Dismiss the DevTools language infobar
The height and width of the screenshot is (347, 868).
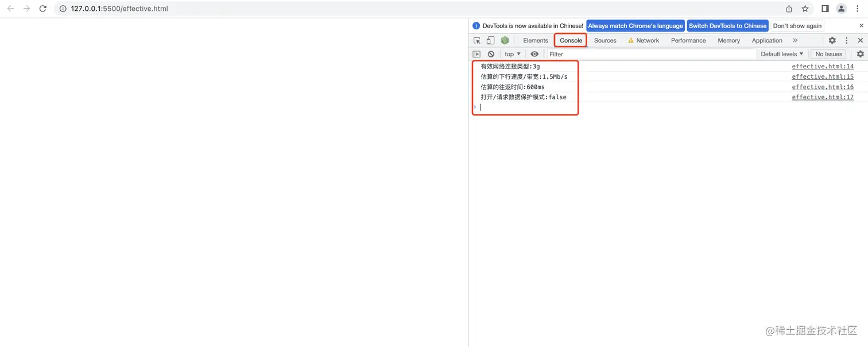861,26
